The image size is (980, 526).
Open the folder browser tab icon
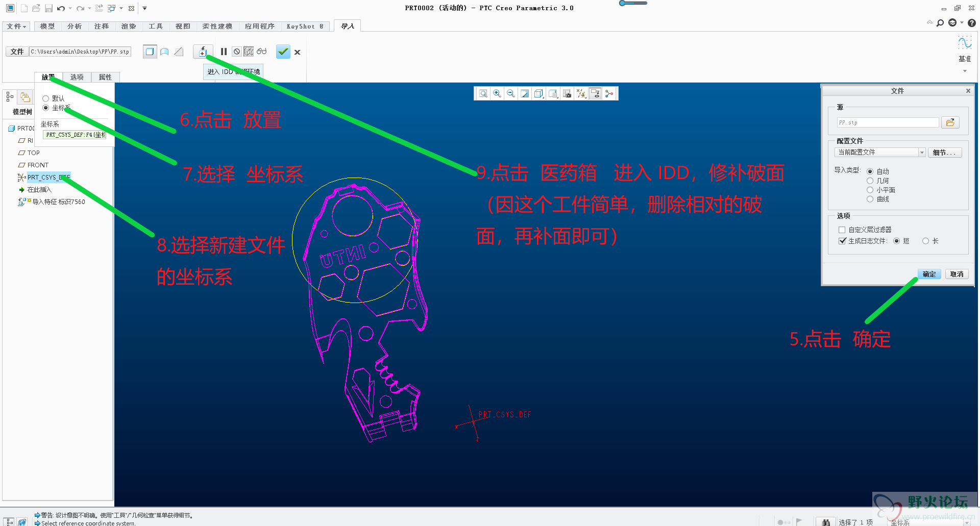(25, 97)
